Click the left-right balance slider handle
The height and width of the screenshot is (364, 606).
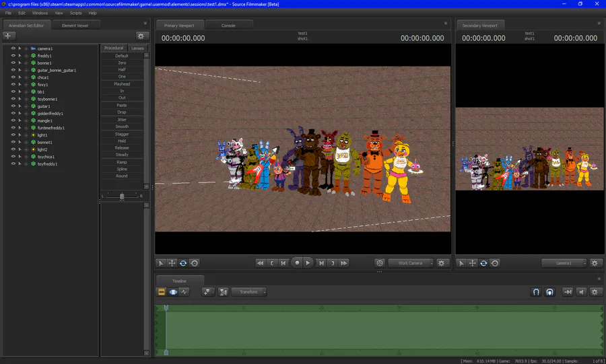point(122,196)
